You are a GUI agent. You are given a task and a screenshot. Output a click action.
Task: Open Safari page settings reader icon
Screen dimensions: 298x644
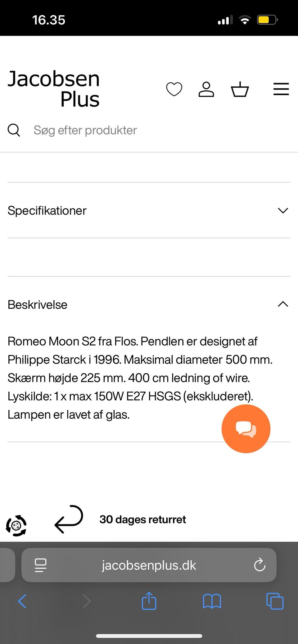(x=40, y=565)
